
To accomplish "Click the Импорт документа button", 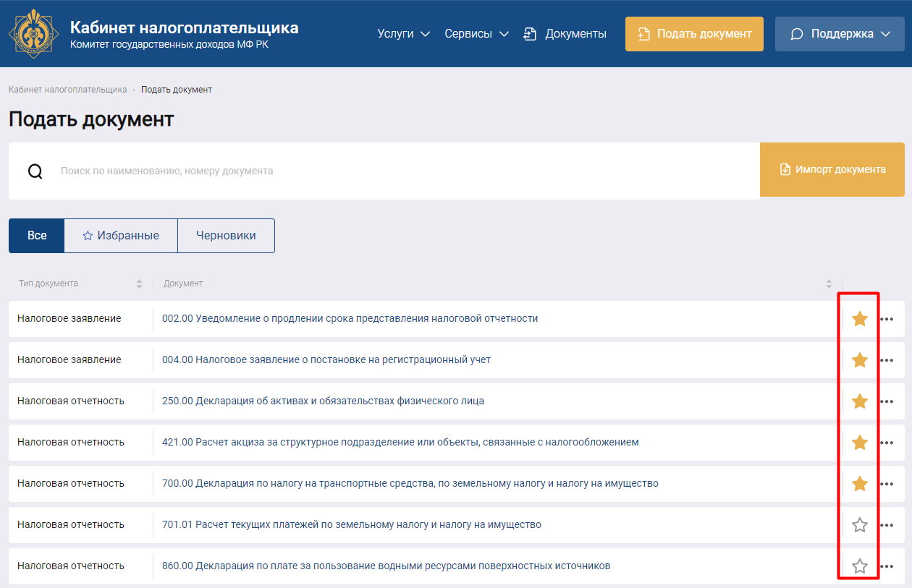I will (x=832, y=170).
